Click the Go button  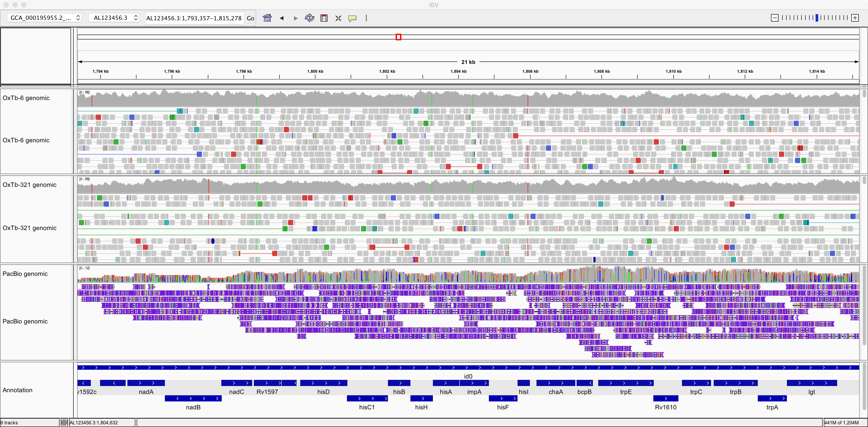pyautogui.click(x=250, y=18)
